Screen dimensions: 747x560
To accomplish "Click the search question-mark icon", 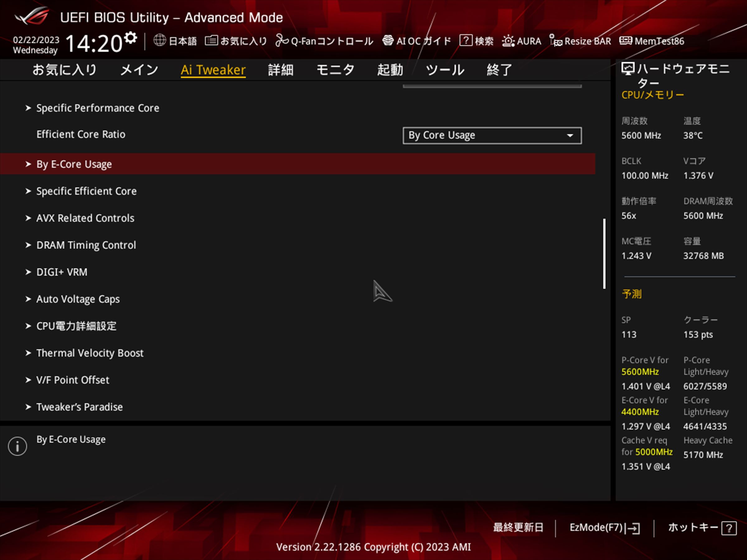I will click(466, 40).
